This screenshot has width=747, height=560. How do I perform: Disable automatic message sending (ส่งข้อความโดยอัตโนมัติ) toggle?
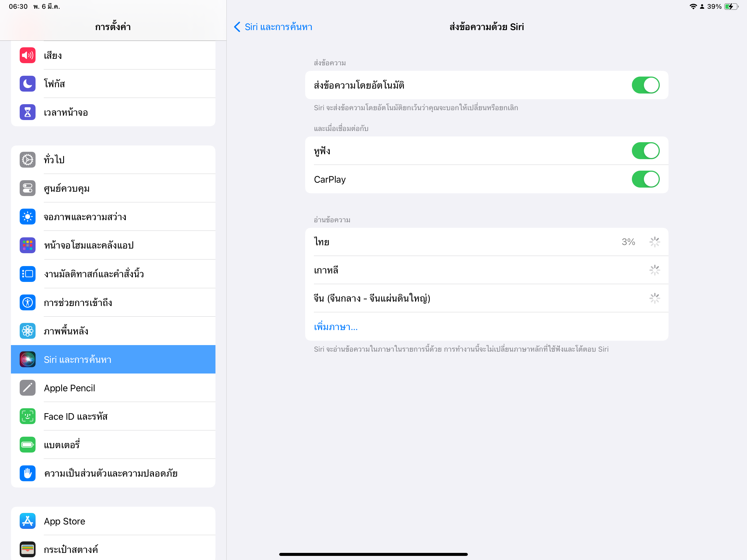point(645,85)
